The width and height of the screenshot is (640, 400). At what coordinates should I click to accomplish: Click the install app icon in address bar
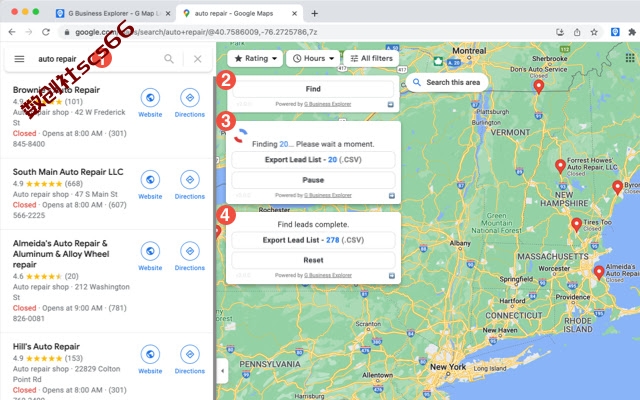click(x=560, y=32)
